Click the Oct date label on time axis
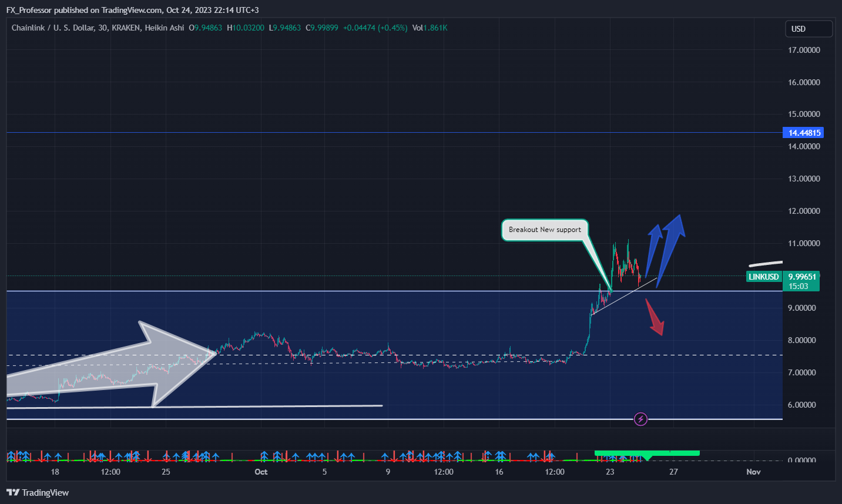 point(261,472)
